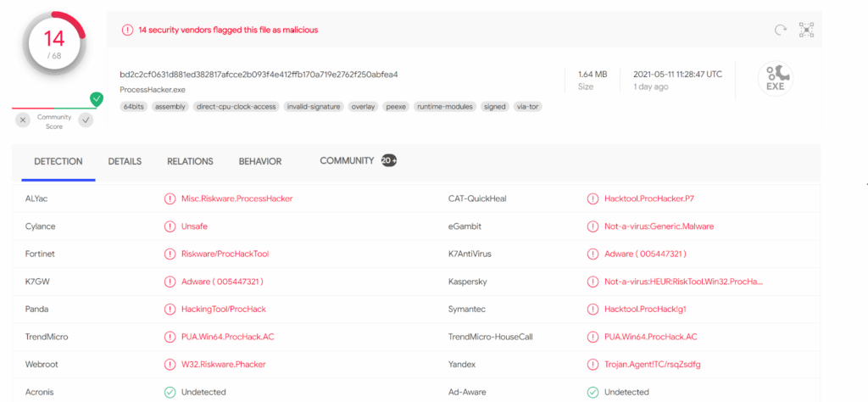Viewport: 868px width, 402px height.
Task: Click the red alert icon in banner
Action: [x=127, y=30]
